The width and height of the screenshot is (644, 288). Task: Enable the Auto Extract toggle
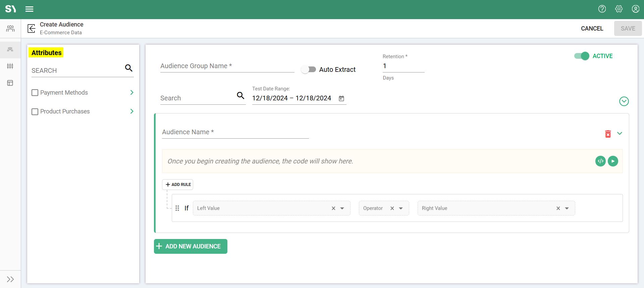(x=309, y=69)
